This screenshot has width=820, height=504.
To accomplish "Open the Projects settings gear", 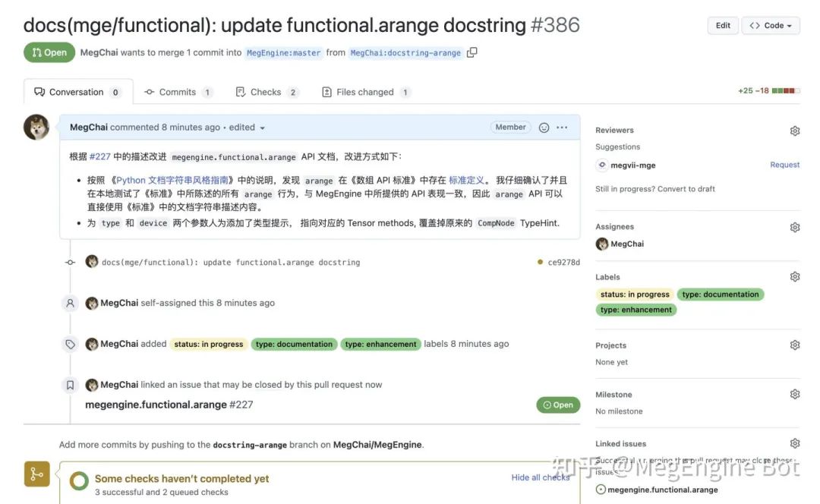I will 795,345.
